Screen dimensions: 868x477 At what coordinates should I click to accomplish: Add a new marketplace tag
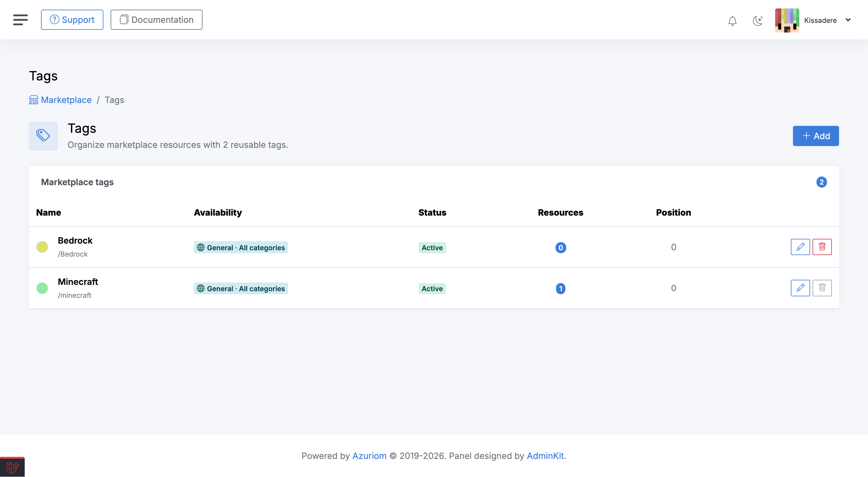click(816, 136)
